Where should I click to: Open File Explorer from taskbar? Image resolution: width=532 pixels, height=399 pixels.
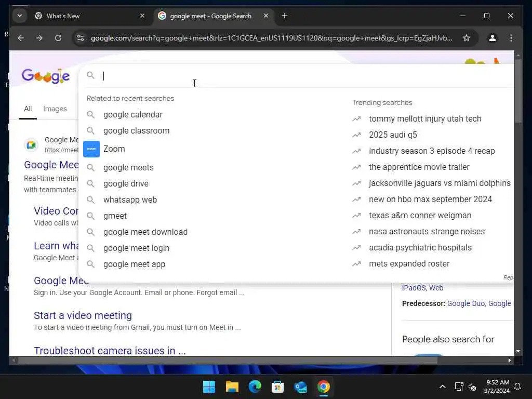click(x=232, y=387)
